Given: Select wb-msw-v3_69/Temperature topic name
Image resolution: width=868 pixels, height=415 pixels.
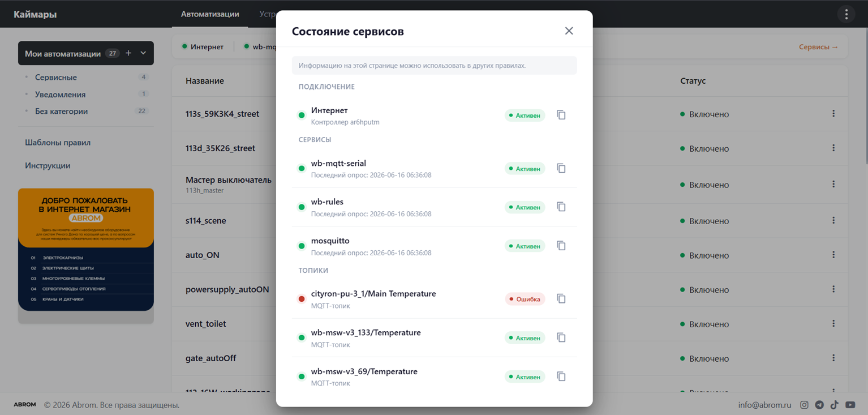Looking at the screenshot, I should coord(364,371).
